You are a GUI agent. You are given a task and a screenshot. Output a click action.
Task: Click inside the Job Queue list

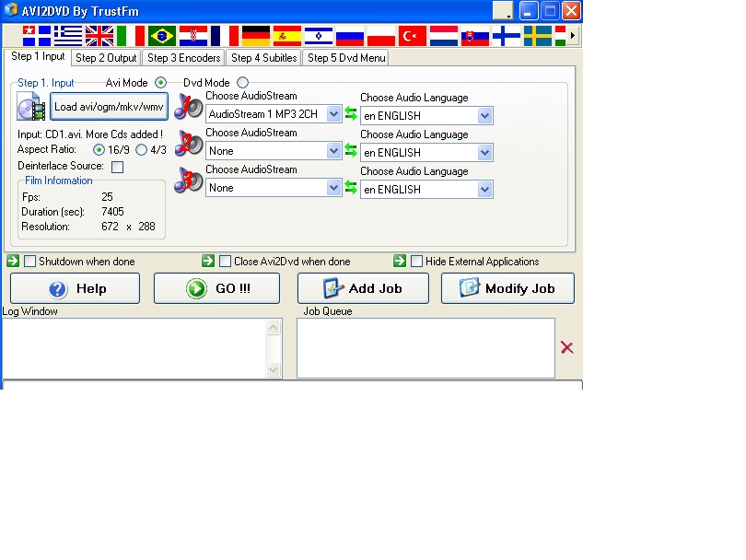425,348
